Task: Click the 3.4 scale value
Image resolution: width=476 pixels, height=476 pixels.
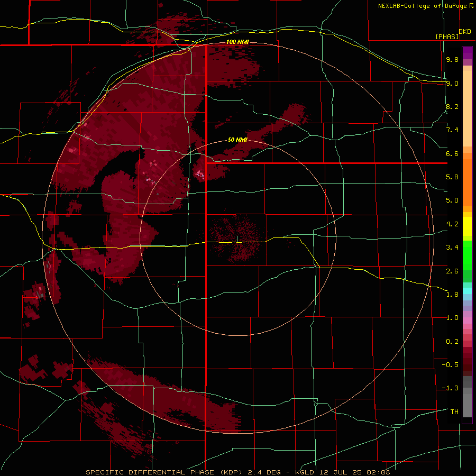Action: (x=452, y=248)
